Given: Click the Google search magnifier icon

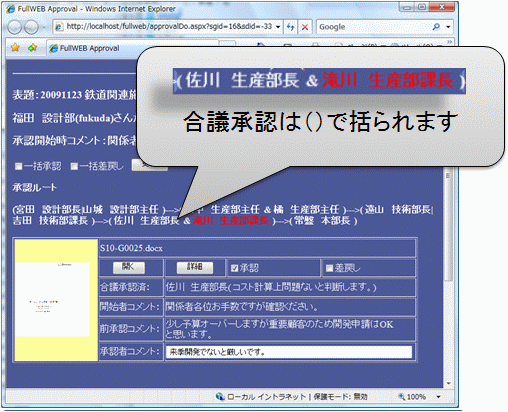Looking at the screenshot, I should [436, 27].
